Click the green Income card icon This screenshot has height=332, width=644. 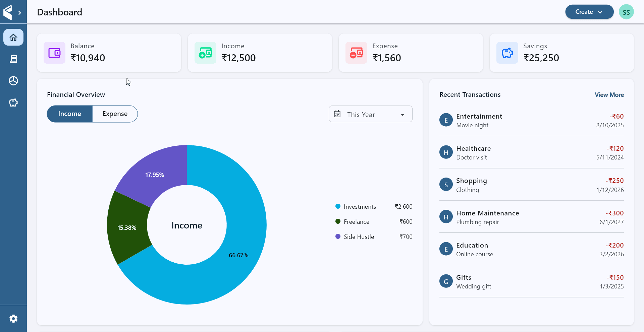coord(205,53)
